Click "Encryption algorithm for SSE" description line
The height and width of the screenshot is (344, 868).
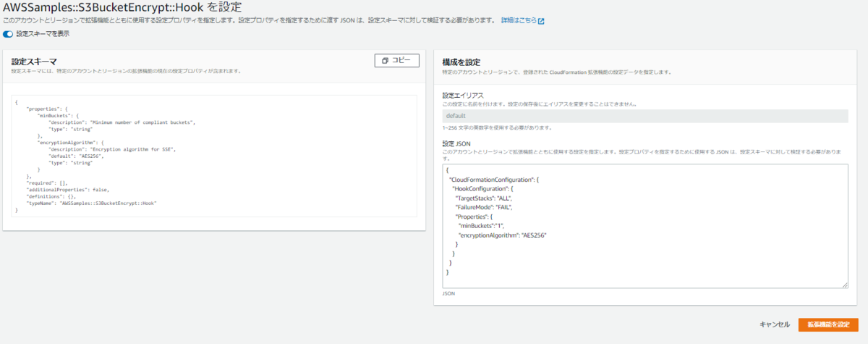pos(112,149)
